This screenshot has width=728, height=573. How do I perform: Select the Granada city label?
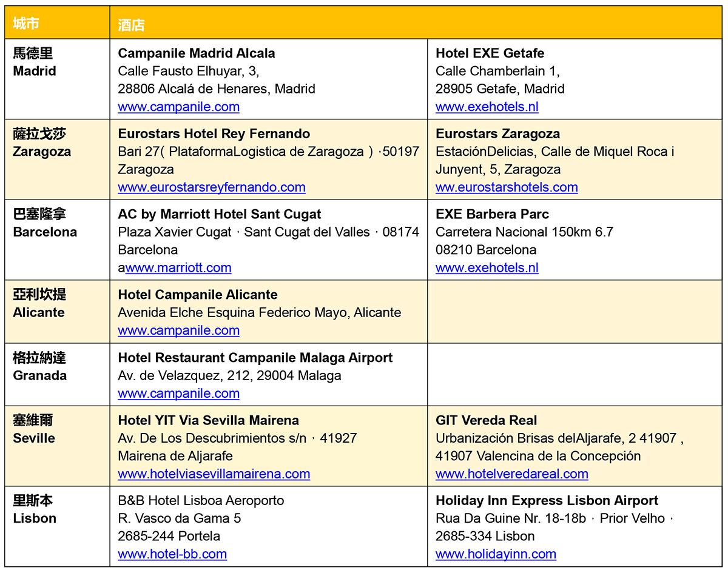tap(39, 375)
